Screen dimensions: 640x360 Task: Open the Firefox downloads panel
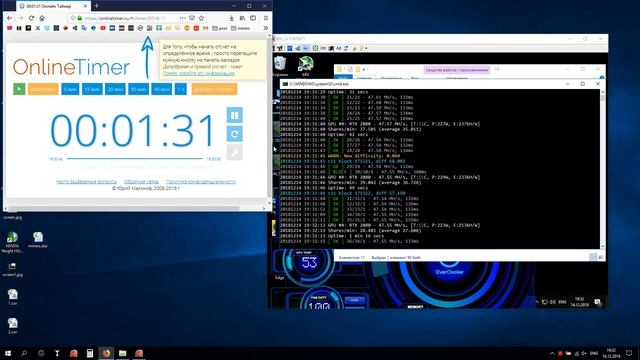(231, 18)
